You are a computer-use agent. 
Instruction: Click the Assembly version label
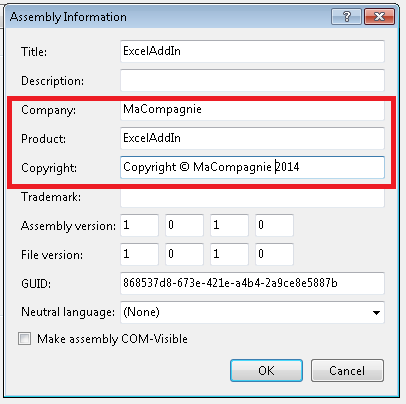coord(68,226)
